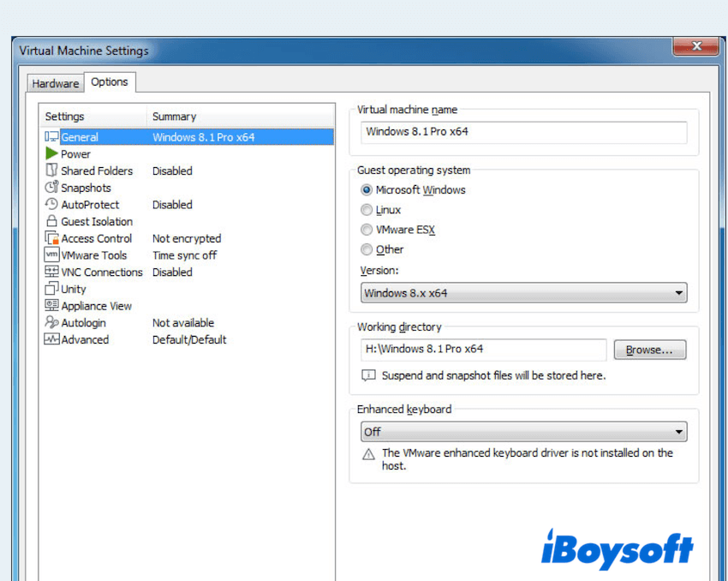The width and height of the screenshot is (728, 581).
Task: Click the 'Not available' summary value
Action: (183, 323)
